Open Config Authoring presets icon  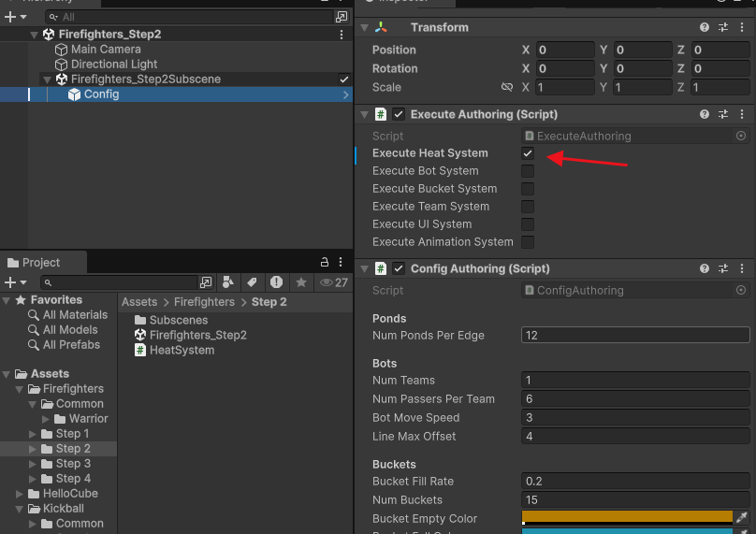[x=723, y=268]
